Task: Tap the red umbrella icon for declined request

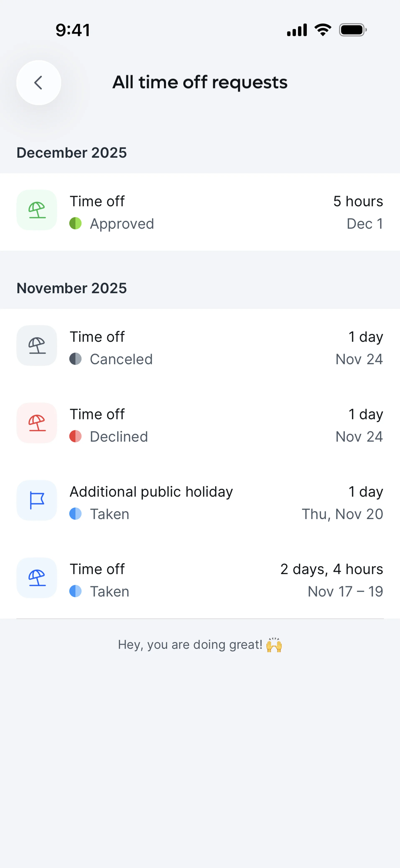Action: click(37, 423)
